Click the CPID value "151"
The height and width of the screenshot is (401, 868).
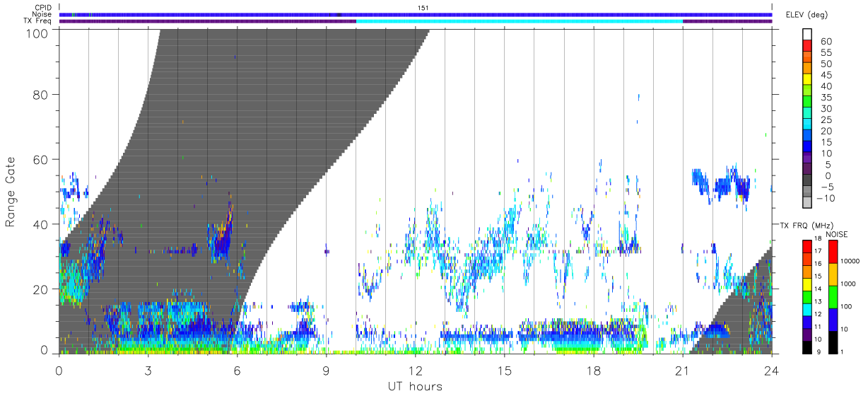[424, 8]
